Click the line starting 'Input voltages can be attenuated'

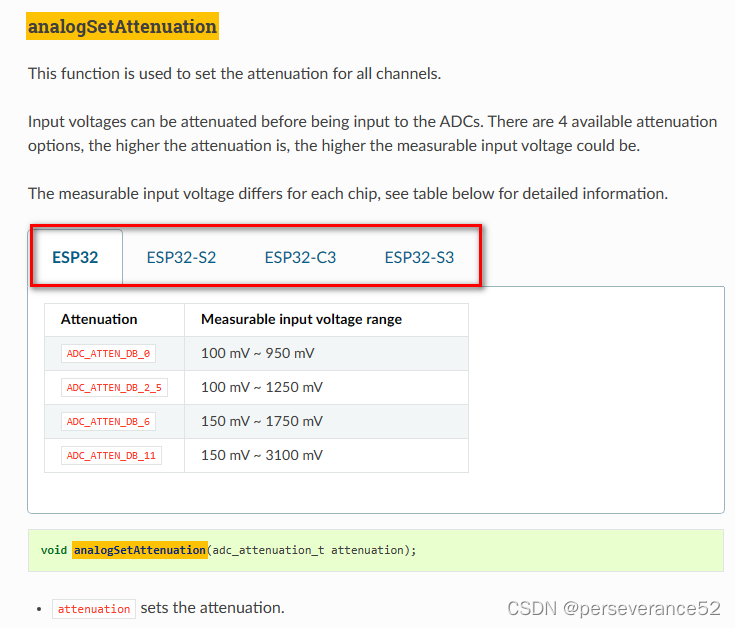coord(372,121)
